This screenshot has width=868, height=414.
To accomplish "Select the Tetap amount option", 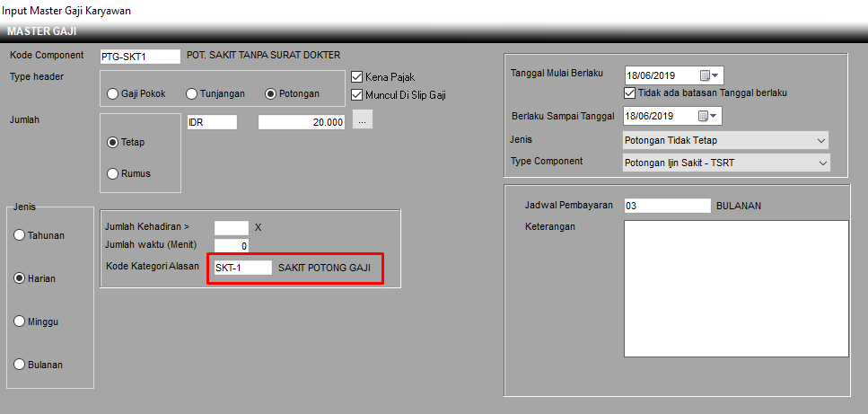I will (113, 142).
